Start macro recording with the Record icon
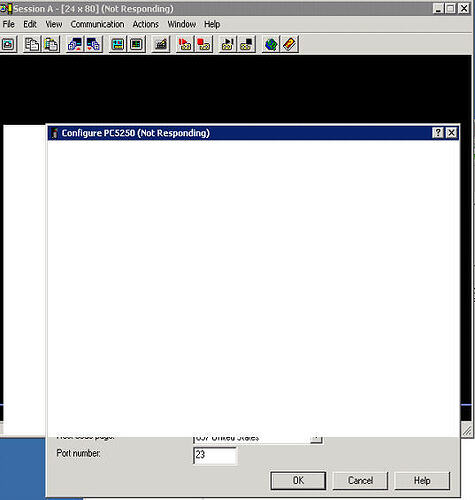This screenshot has height=500, width=475. pos(184,44)
